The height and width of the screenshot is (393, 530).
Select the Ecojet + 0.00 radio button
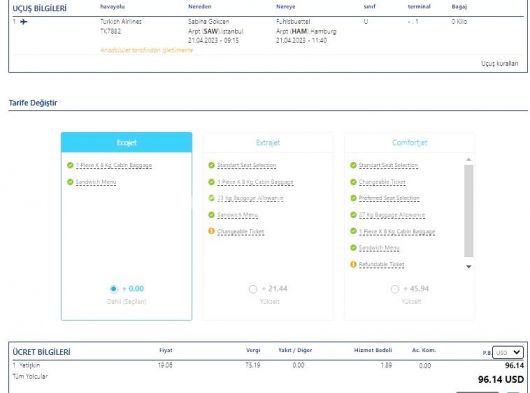click(x=114, y=289)
